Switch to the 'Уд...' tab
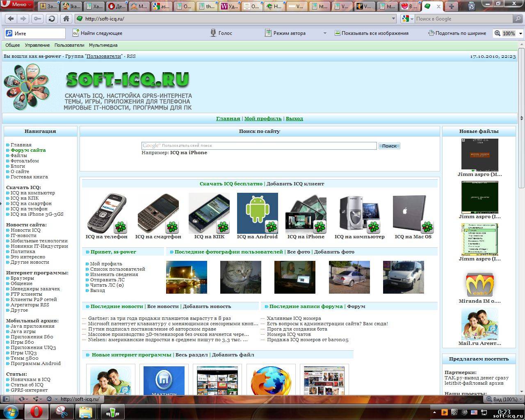This screenshot has width=525, height=420. pos(229,6)
